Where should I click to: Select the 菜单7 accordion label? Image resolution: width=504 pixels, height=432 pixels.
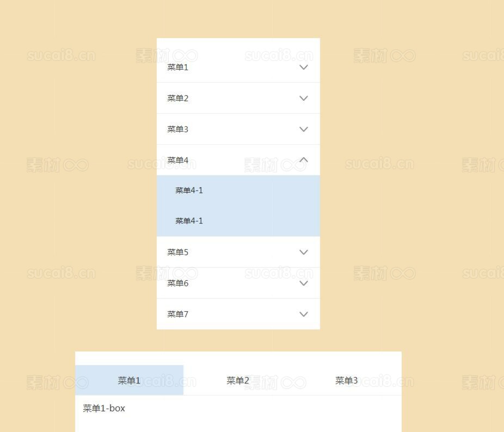(178, 314)
